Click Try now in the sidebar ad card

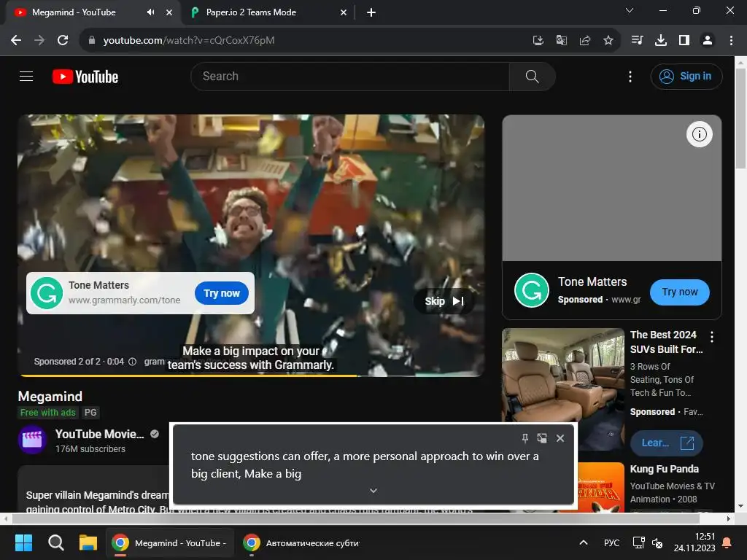click(679, 292)
